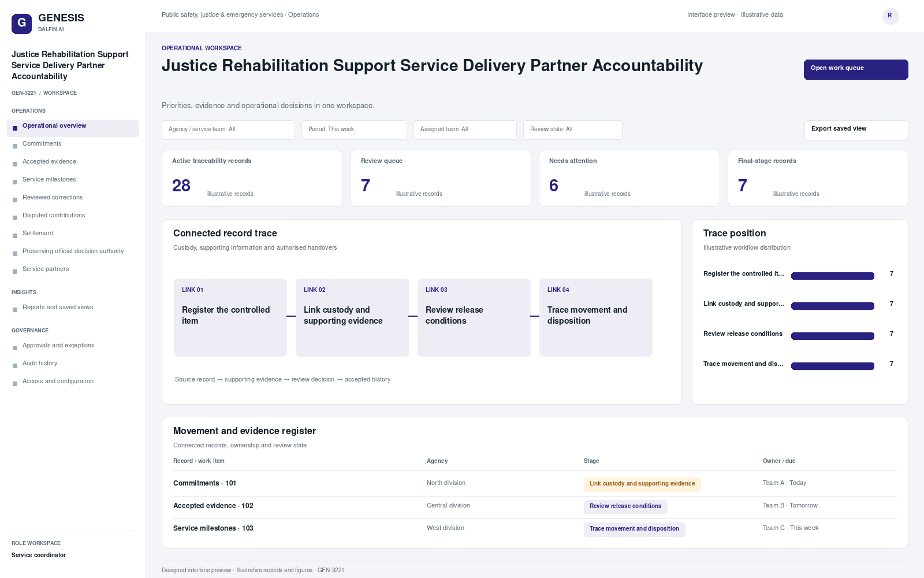Click WORKSPACE breadcrumb in sidebar
The height and width of the screenshot is (578, 924).
60,93
